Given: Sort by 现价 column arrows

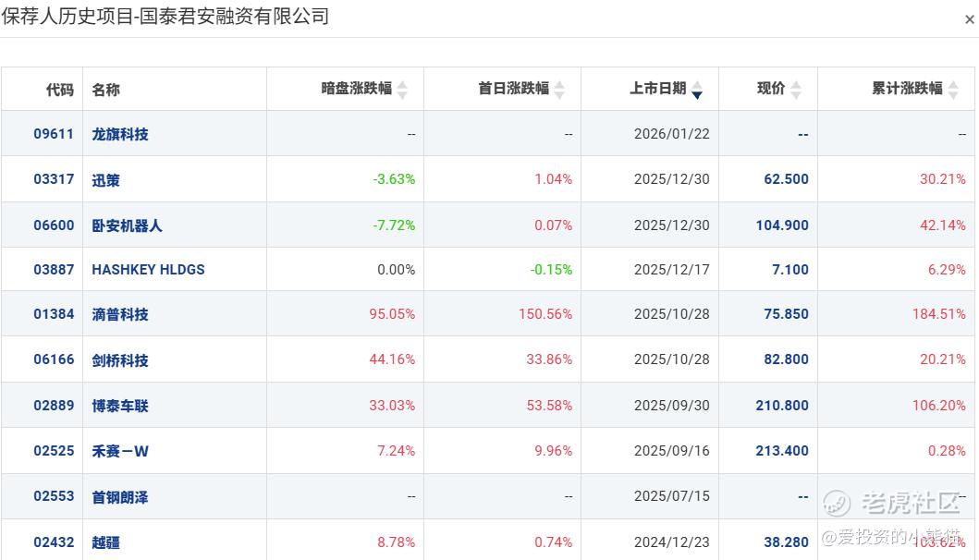Looking at the screenshot, I should [x=795, y=90].
